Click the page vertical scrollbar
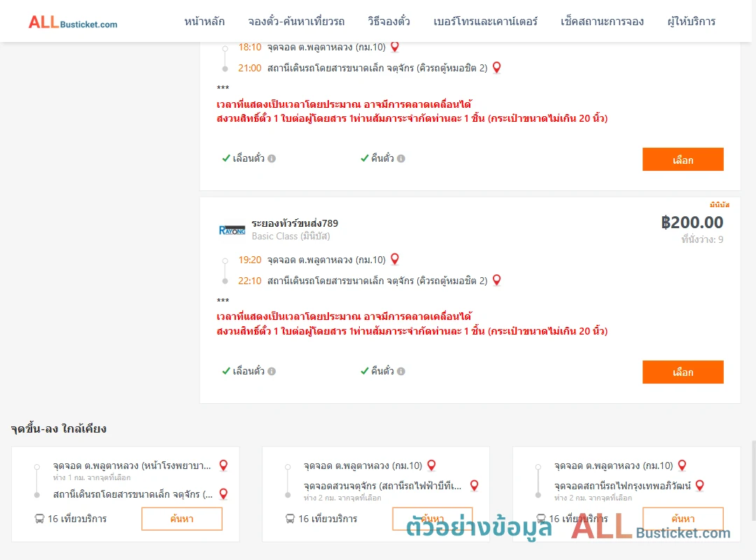Screen dimensions: 756x560 [754, 480]
